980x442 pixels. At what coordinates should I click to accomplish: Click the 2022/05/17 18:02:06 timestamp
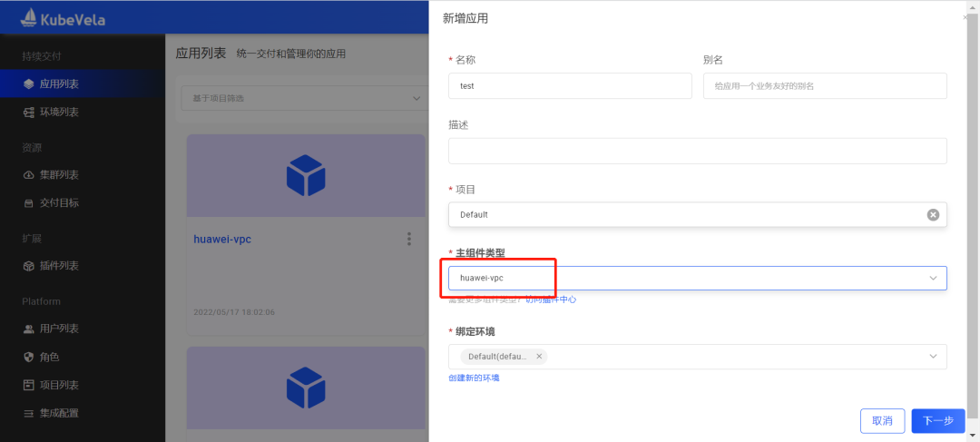[x=234, y=312]
